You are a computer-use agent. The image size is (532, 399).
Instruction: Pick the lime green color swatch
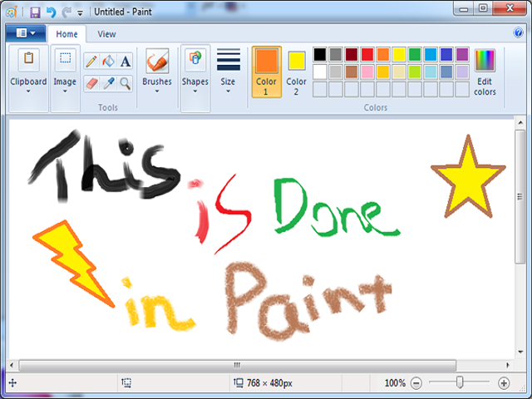coord(415,72)
